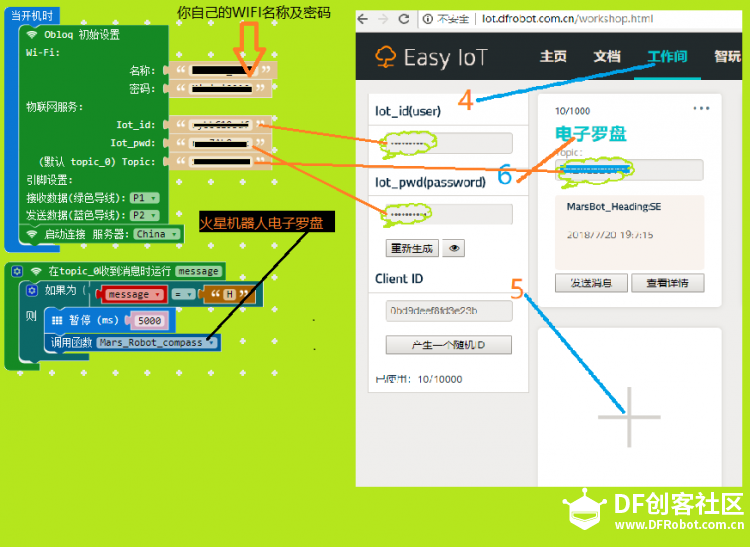Click the Iot_id(user) input field
This screenshot has width=750, height=547.
click(449, 143)
